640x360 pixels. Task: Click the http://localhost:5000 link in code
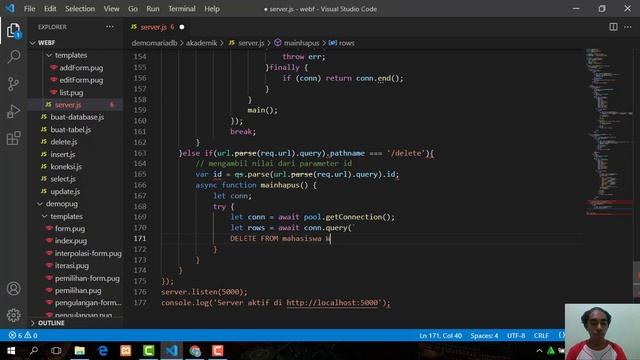(x=332, y=303)
